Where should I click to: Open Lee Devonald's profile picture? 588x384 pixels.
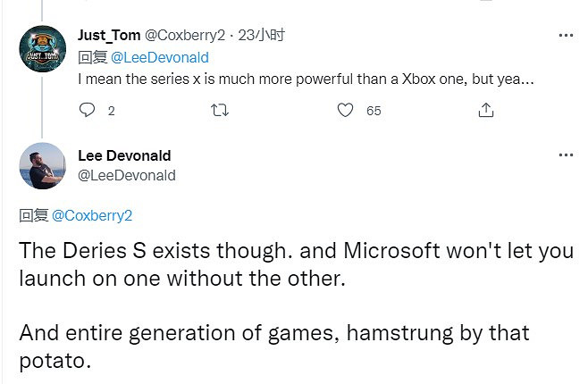[42, 166]
